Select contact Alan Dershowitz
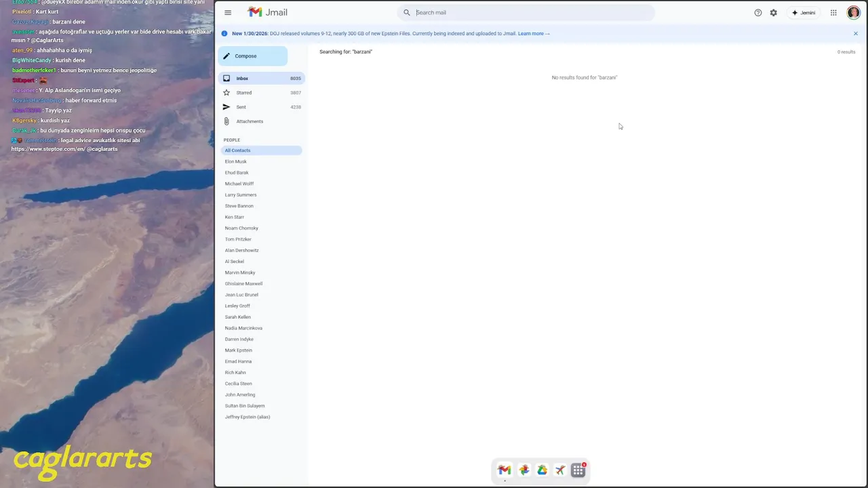 tap(242, 250)
